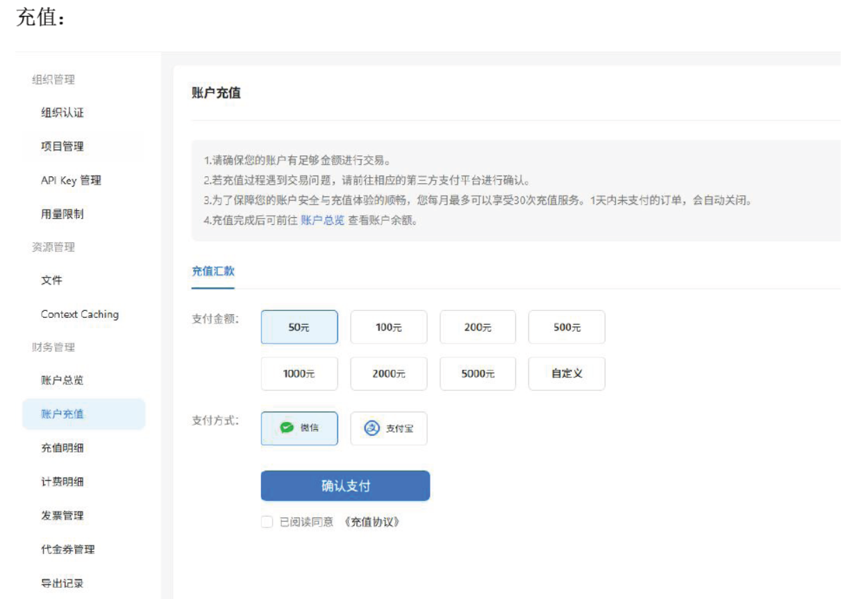Select 支付宝 as payment method
Image resolution: width=868 pixels, height=599 pixels.
click(x=389, y=428)
